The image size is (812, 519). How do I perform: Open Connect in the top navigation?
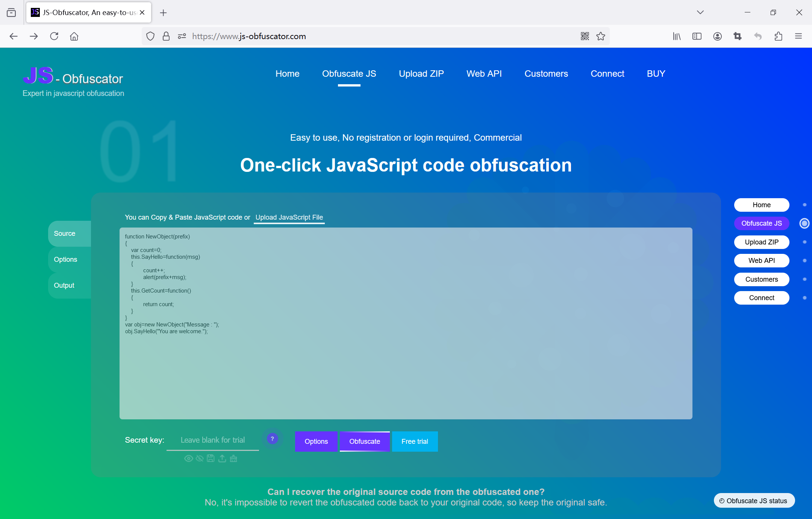pos(607,74)
